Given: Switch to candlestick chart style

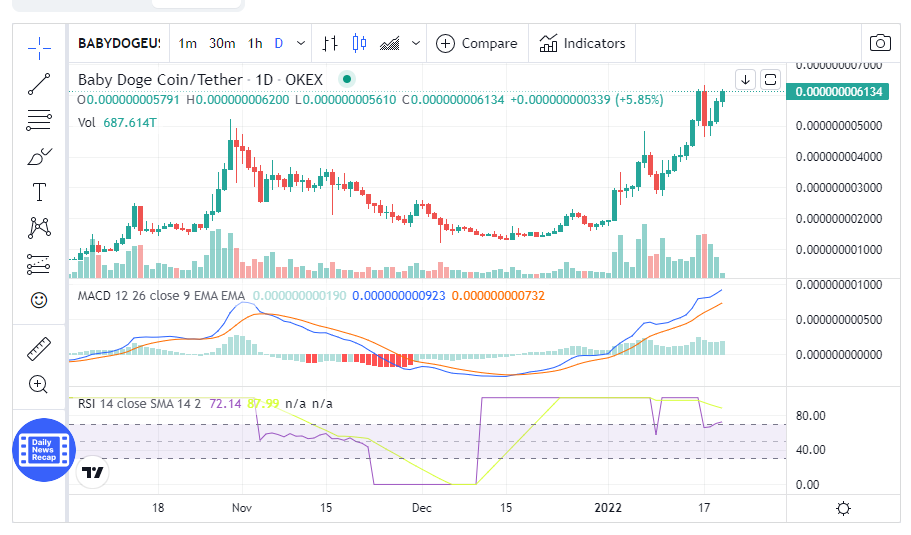Looking at the screenshot, I should click(360, 44).
